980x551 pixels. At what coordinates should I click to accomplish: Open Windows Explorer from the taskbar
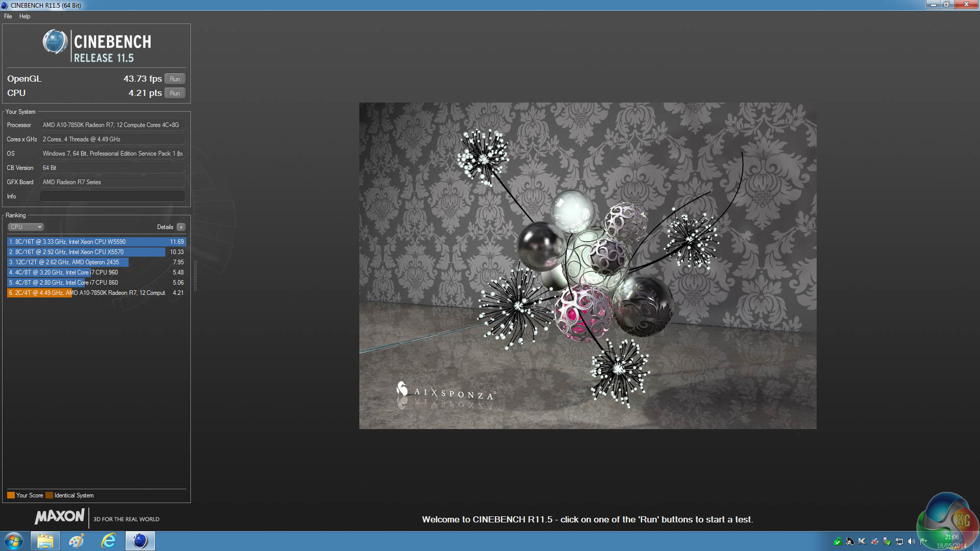(45, 541)
